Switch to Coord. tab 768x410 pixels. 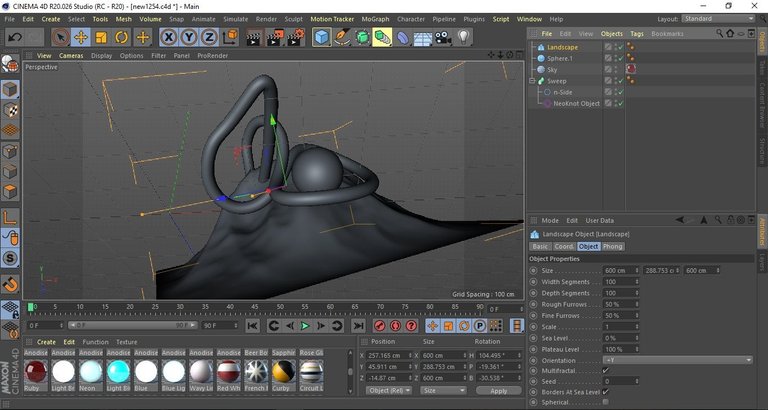pyautogui.click(x=564, y=246)
